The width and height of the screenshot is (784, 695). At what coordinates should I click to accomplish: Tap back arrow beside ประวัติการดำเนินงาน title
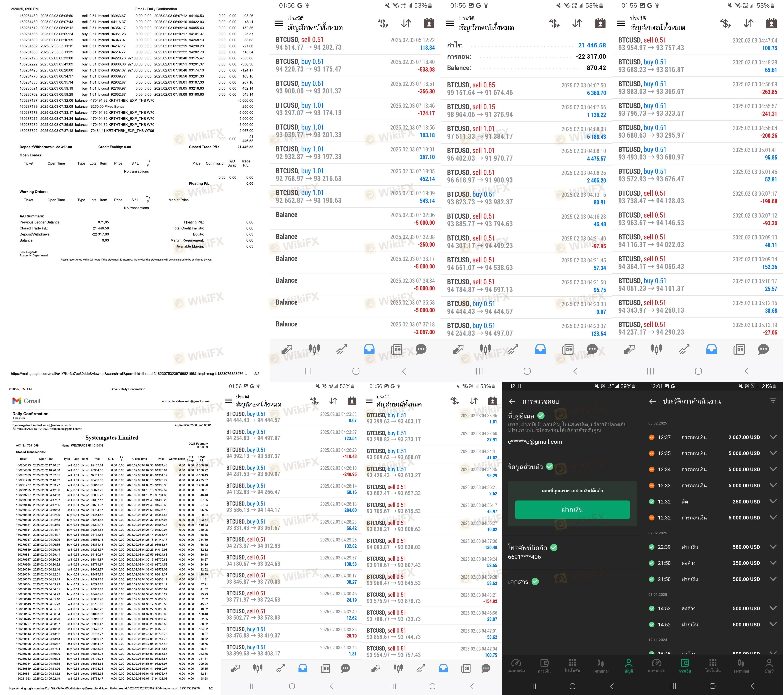click(652, 401)
